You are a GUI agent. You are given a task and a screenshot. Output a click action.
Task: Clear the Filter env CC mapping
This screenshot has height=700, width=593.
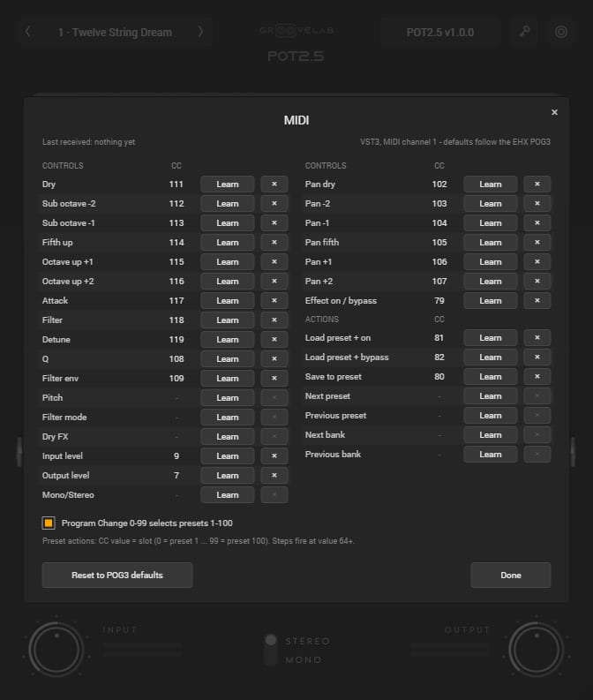click(x=274, y=378)
